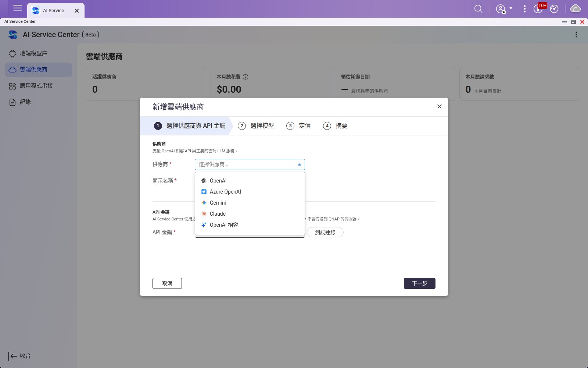The width and height of the screenshot is (588, 368).
Task: Maximize the AI Service Center window
Action: click(573, 22)
